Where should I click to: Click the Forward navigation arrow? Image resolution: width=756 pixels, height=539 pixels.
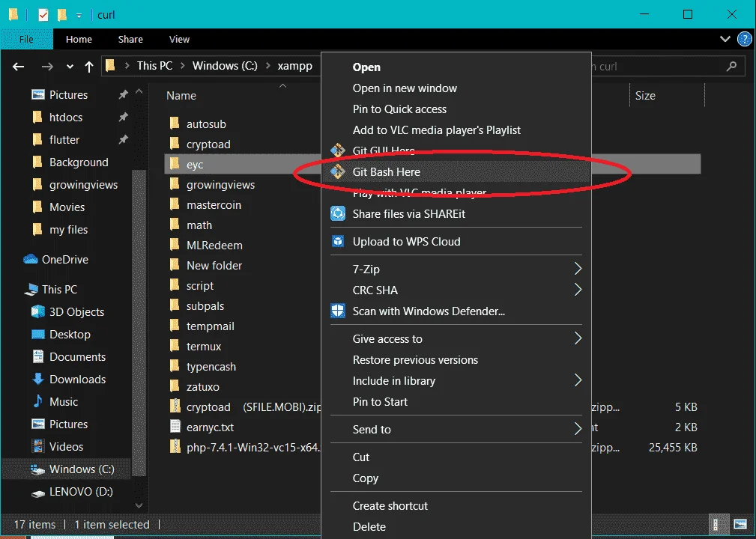coord(47,67)
